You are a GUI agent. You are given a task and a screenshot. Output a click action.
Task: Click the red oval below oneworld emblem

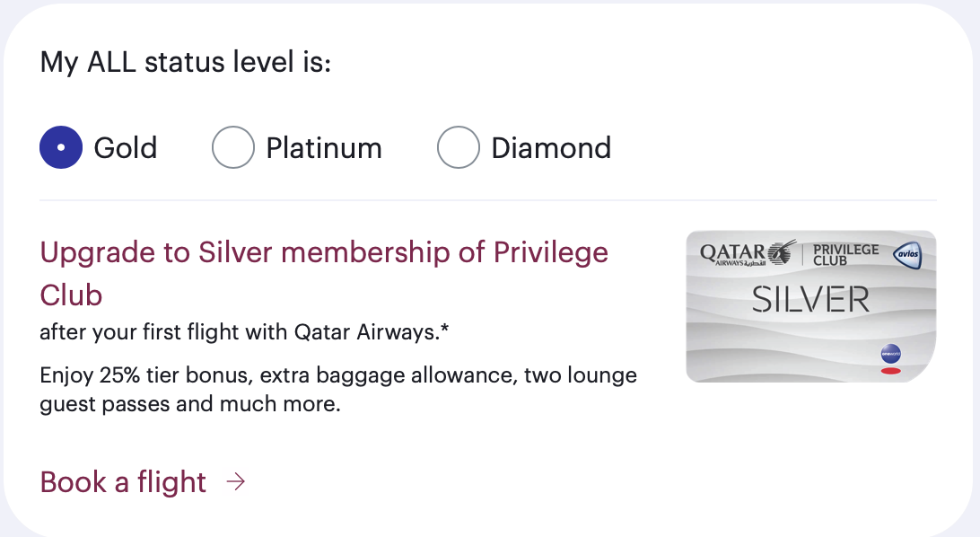(x=890, y=371)
